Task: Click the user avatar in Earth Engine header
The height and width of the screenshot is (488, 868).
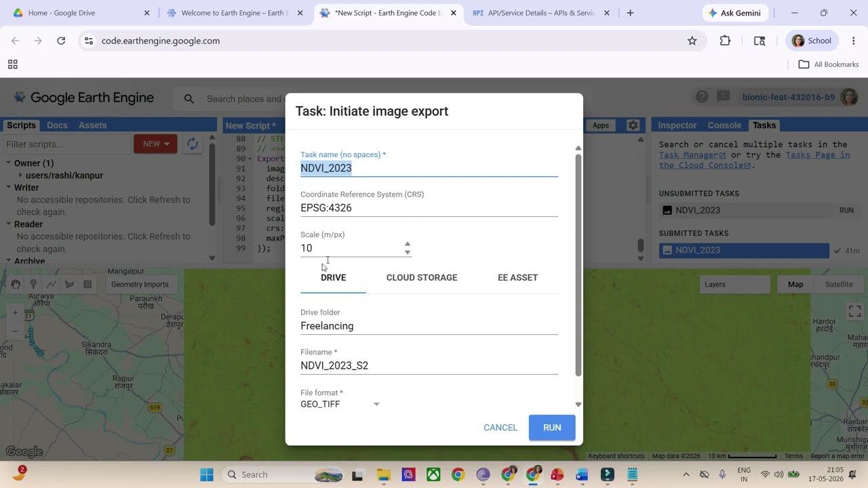Action: click(x=849, y=98)
